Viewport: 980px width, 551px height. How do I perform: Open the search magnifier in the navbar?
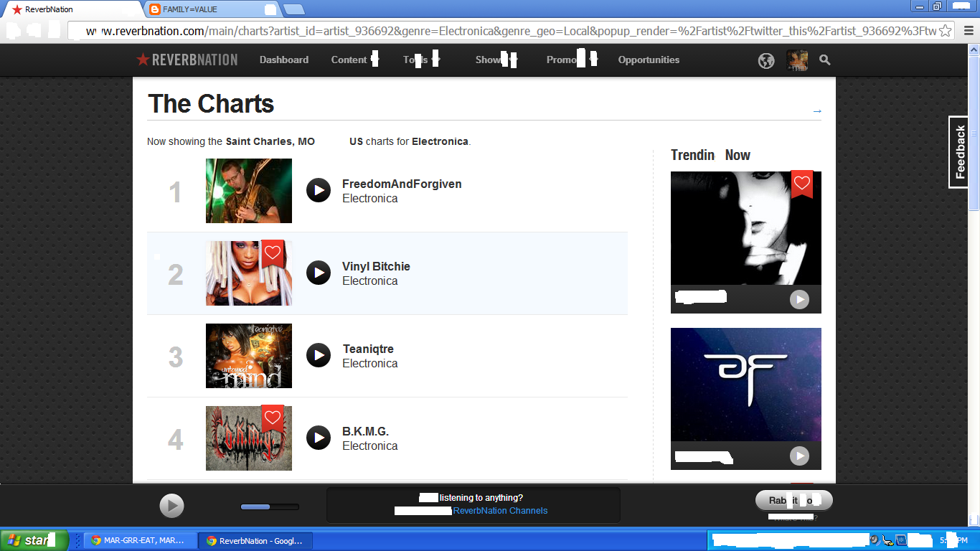825,60
